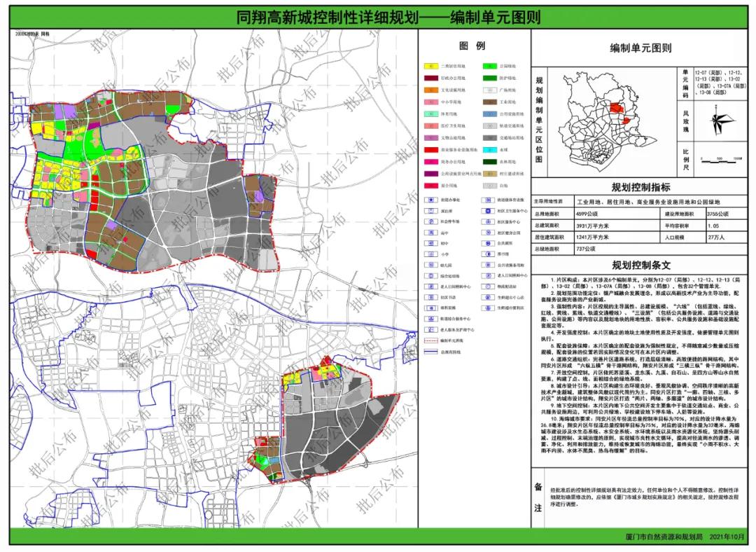This screenshot has width=756, height=552.
Task: Click the 社区书店 legend symbol
Action: point(430,297)
